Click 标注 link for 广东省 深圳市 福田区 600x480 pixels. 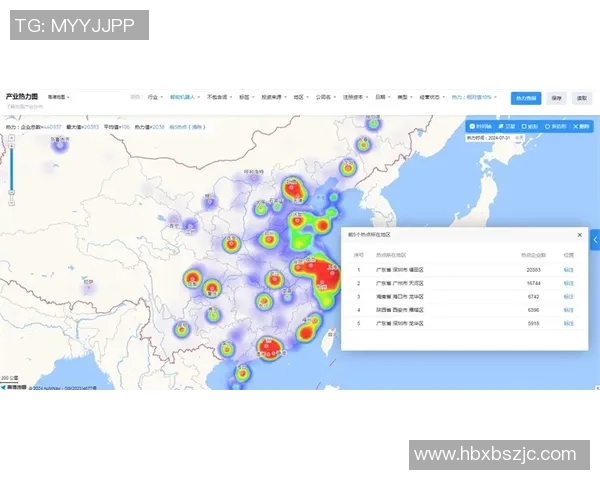[568, 270]
